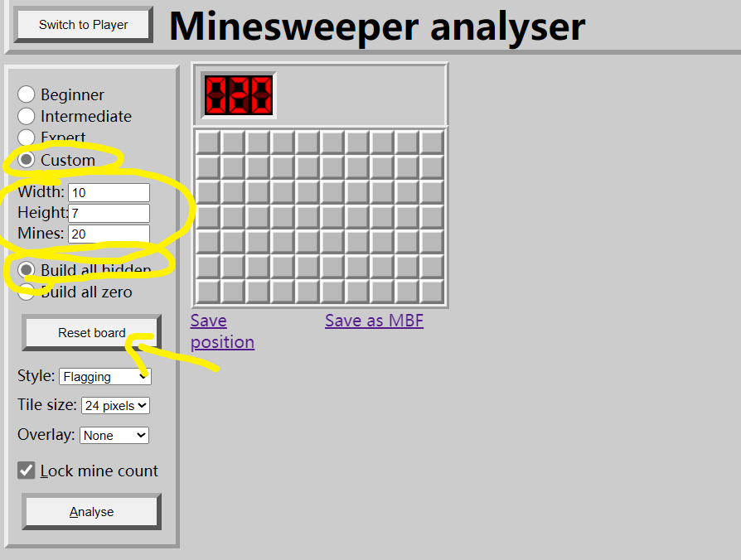Choose the Build all zero option
741x560 pixels.
tap(27, 292)
